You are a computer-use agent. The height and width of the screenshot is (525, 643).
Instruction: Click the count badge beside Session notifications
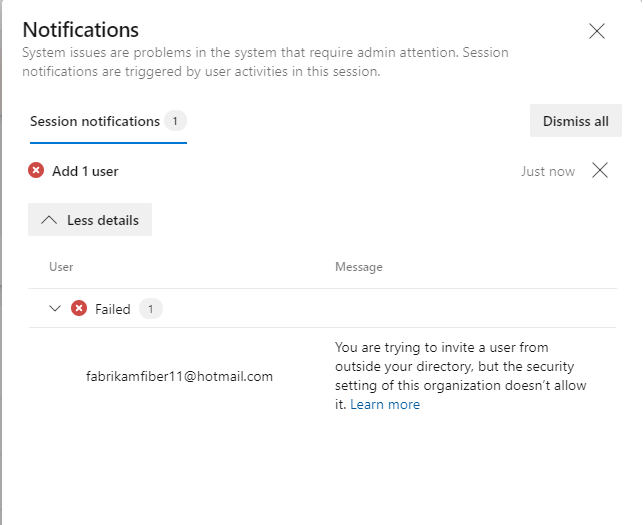click(x=175, y=121)
